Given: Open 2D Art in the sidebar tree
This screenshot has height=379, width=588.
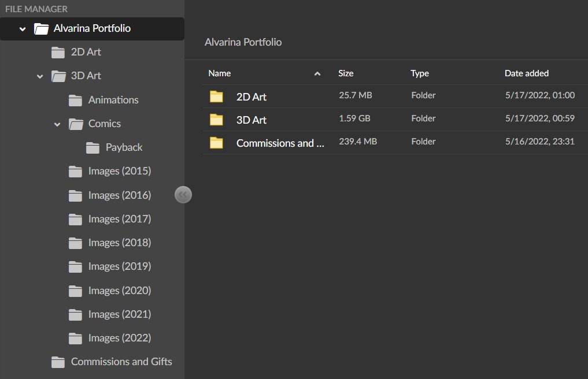Looking at the screenshot, I should coord(86,52).
